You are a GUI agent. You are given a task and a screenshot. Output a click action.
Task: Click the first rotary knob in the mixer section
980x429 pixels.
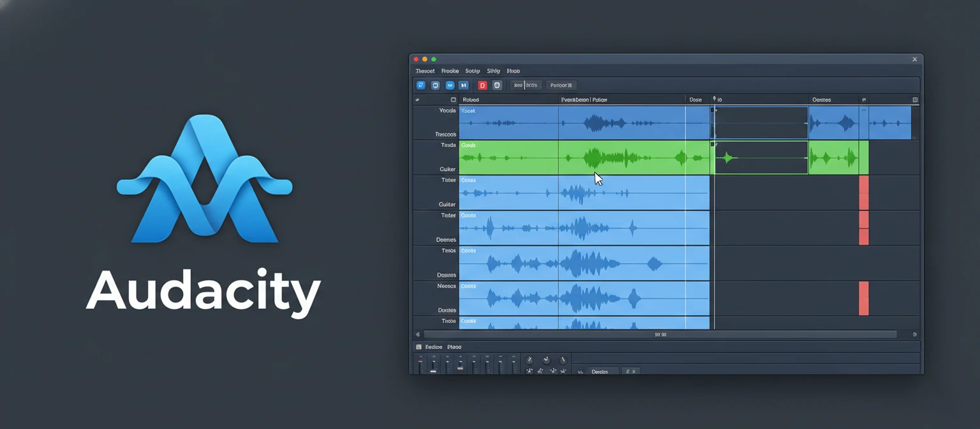530,360
